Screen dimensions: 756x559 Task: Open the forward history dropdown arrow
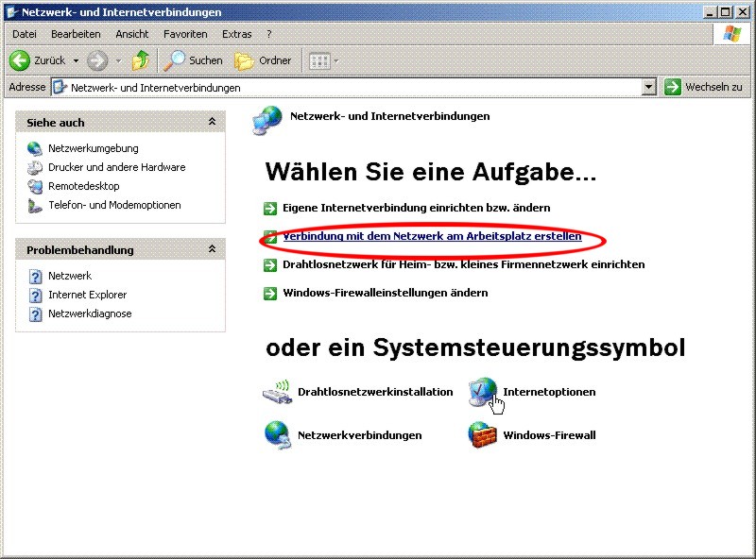(x=118, y=60)
